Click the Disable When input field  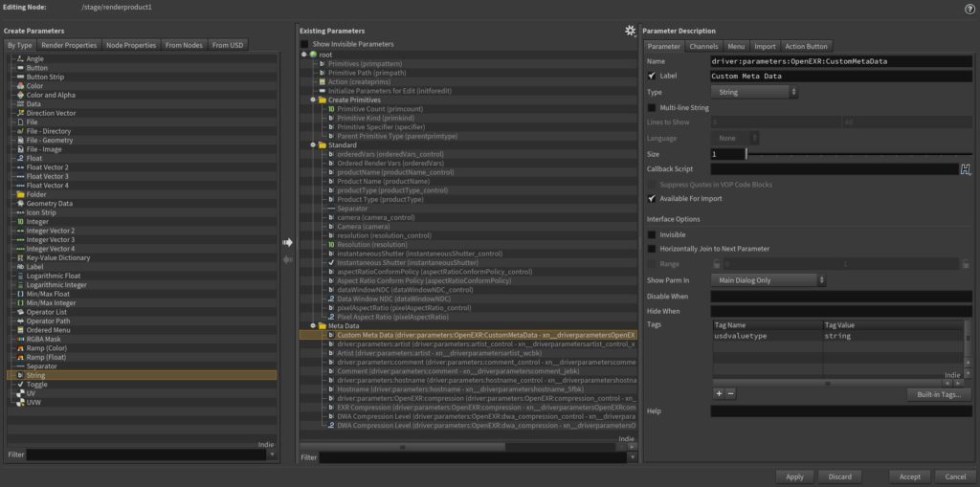841,297
